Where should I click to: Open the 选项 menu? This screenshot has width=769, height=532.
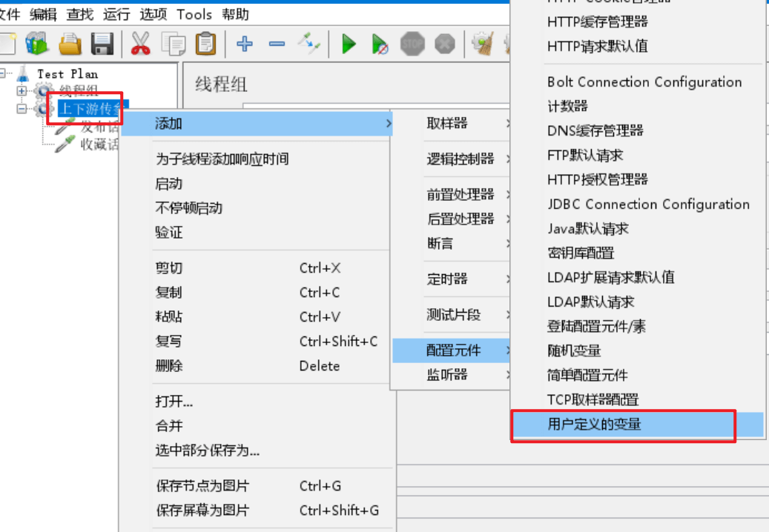tap(154, 14)
